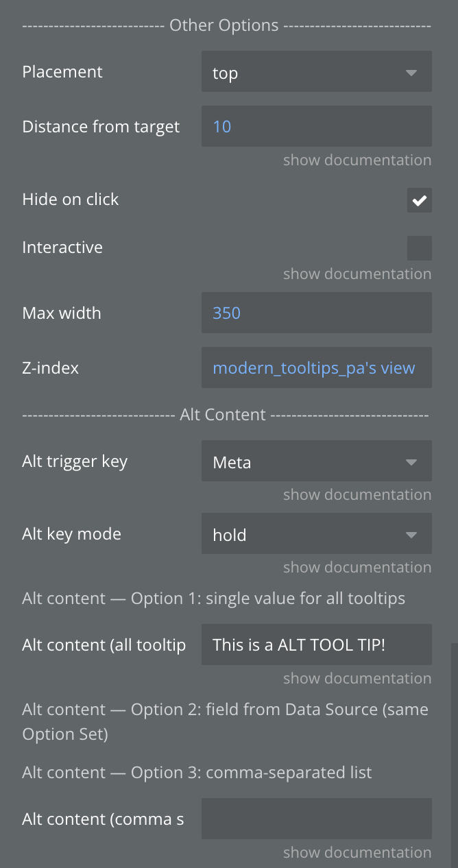Click the Alt trigger key arrow icon
Viewport: 458px width, 868px height.
(411, 462)
